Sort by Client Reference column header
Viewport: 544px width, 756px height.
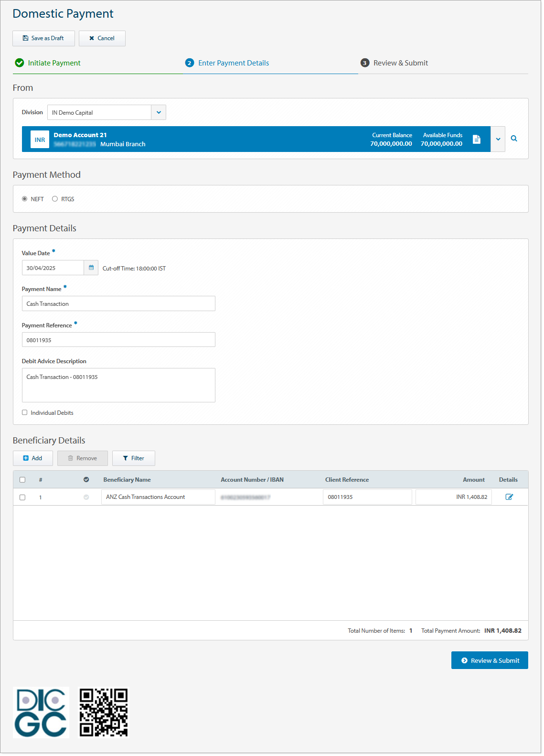[x=347, y=480]
